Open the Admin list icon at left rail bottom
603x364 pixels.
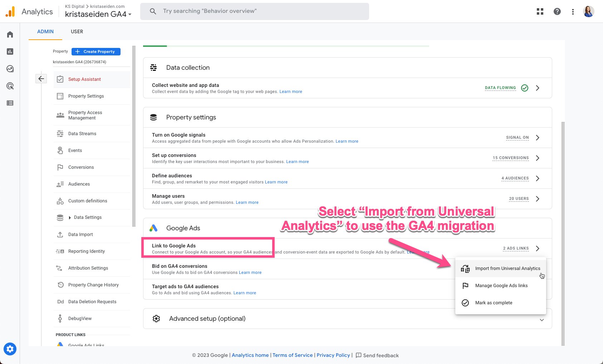pos(10,103)
